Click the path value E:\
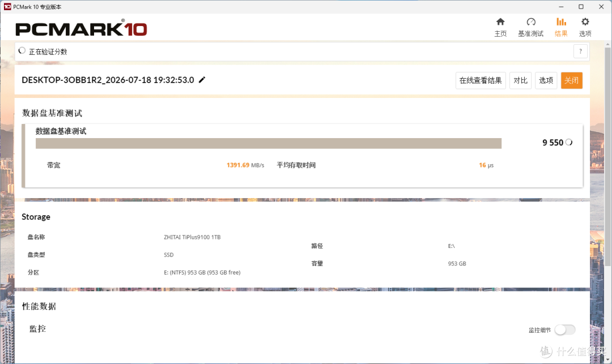 pos(451,246)
